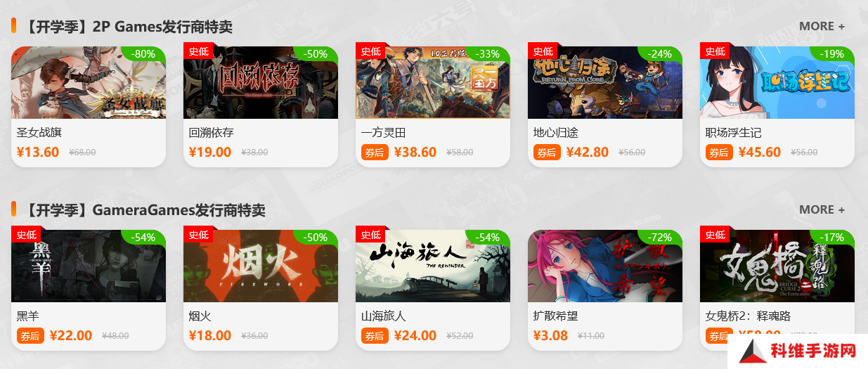Click 券后 coupon tag on 一方灵田
Image resolution: width=868 pixels, height=369 pixels.
(374, 153)
